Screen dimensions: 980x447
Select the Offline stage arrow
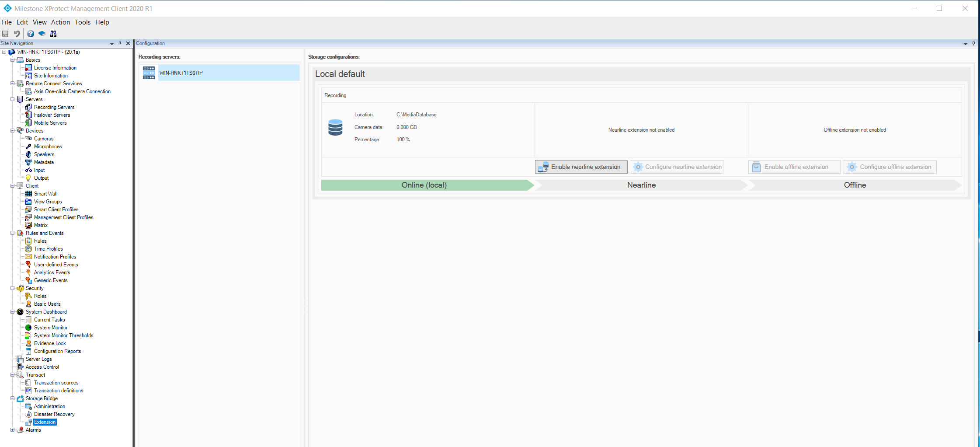click(x=855, y=185)
